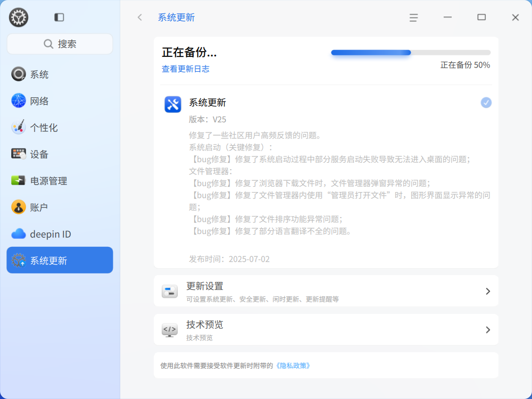
Task: Click the search field in sidebar
Action: [x=60, y=44]
